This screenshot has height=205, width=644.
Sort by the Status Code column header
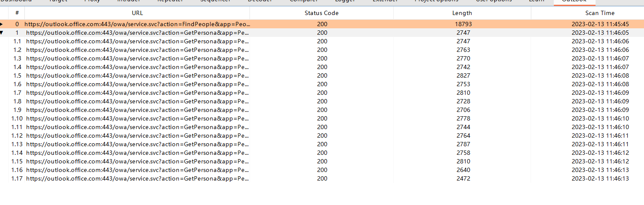coord(321,13)
